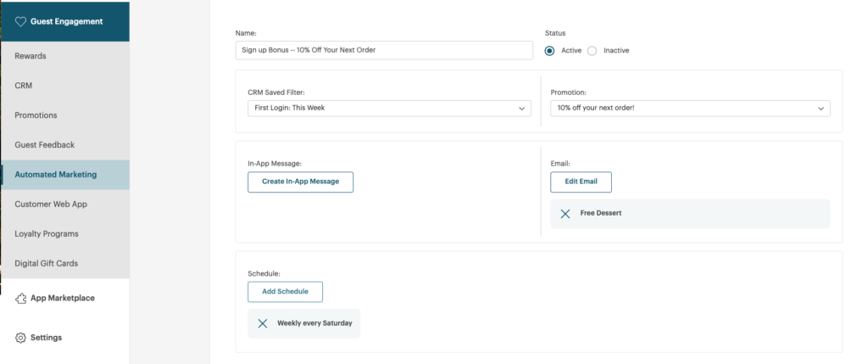Open Loyalty Programs section
This screenshot has width=868, height=364.
coord(64,234)
